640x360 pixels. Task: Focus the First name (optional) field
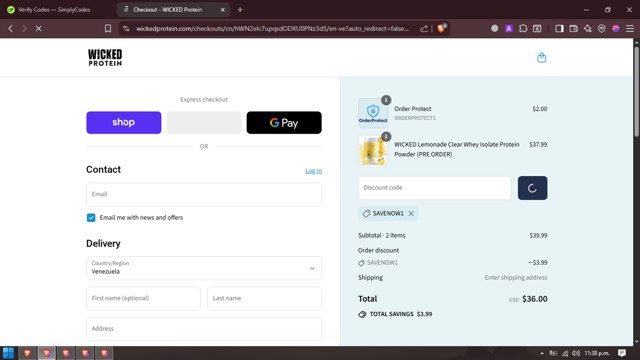coord(143,298)
